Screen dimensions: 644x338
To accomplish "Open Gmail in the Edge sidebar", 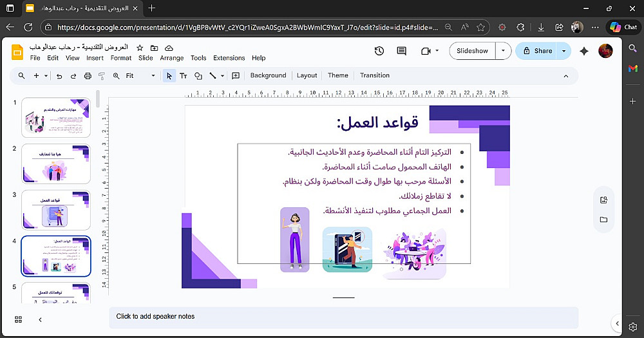I will pos(633,68).
